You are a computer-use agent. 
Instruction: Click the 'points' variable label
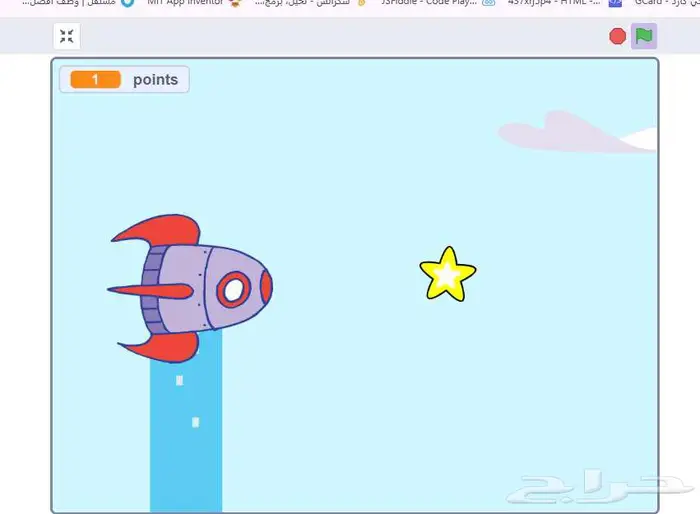[x=155, y=79]
